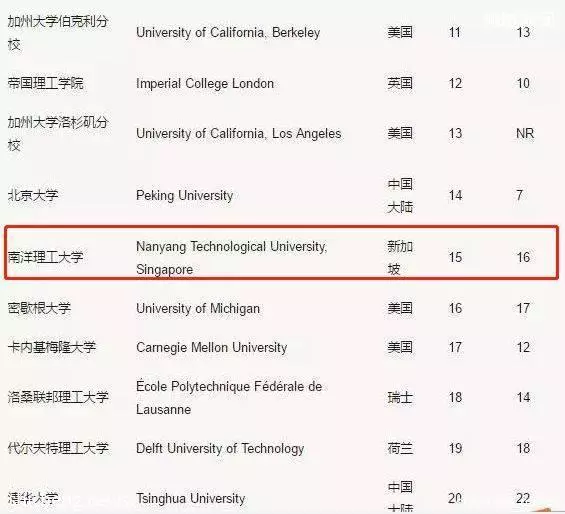Click the Chinese name 南洋理工大学
The width and height of the screenshot is (565, 514).
[x=45, y=257]
